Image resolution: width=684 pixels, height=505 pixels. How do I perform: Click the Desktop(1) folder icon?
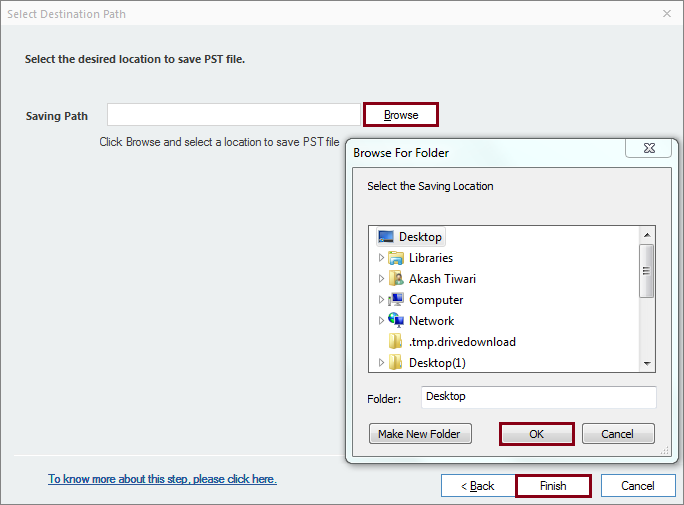point(395,362)
